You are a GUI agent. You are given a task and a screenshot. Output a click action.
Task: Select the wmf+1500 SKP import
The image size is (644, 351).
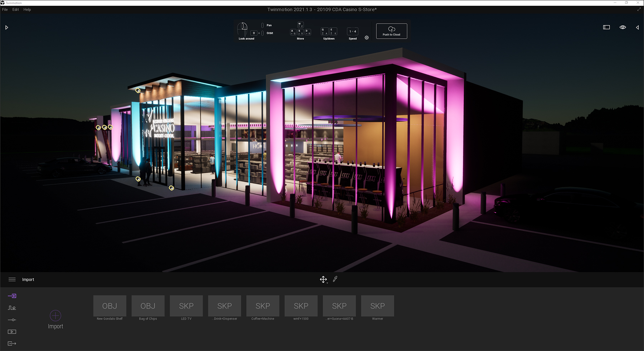[x=301, y=306]
